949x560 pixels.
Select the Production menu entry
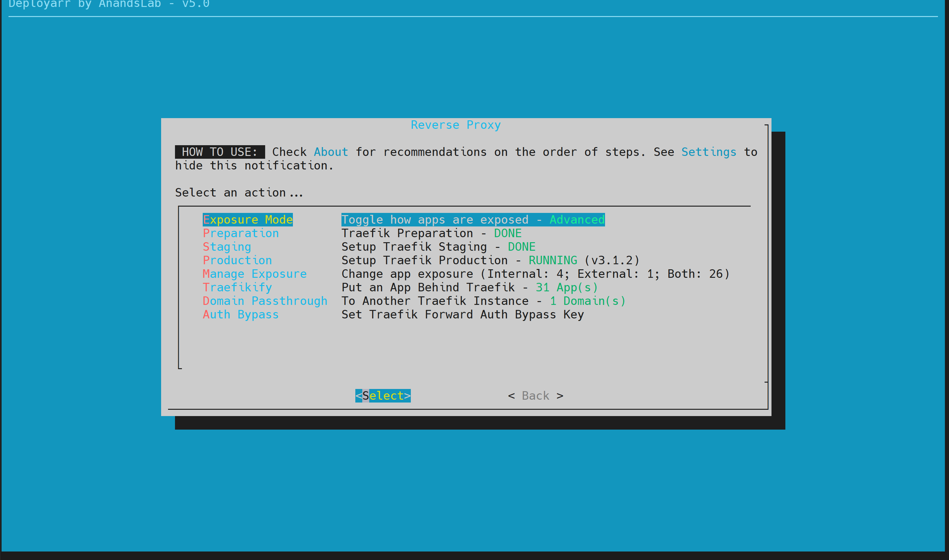[x=237, y=260]
